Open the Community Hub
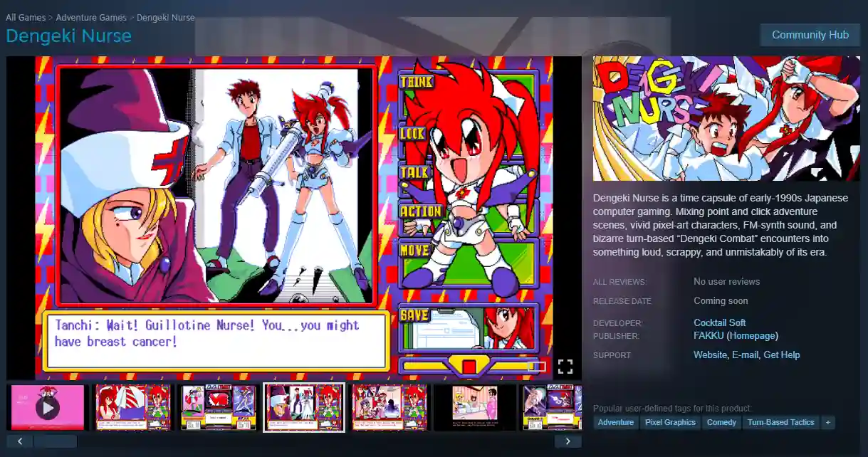The image size is (868, 457). click(810, 35)
